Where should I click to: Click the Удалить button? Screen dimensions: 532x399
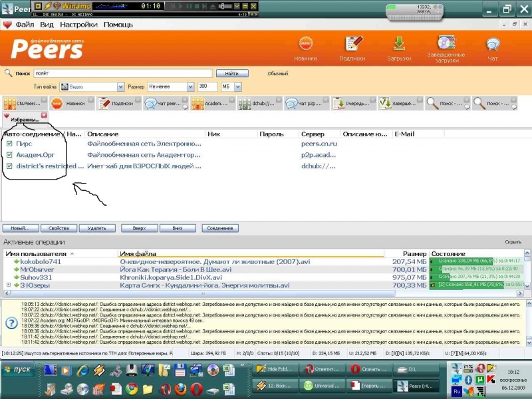pos(96,228)
